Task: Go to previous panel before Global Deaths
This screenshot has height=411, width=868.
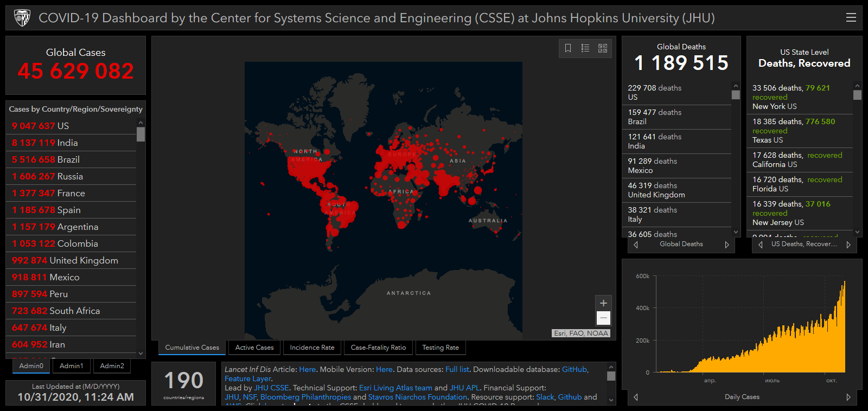Action: click(636, 245)
